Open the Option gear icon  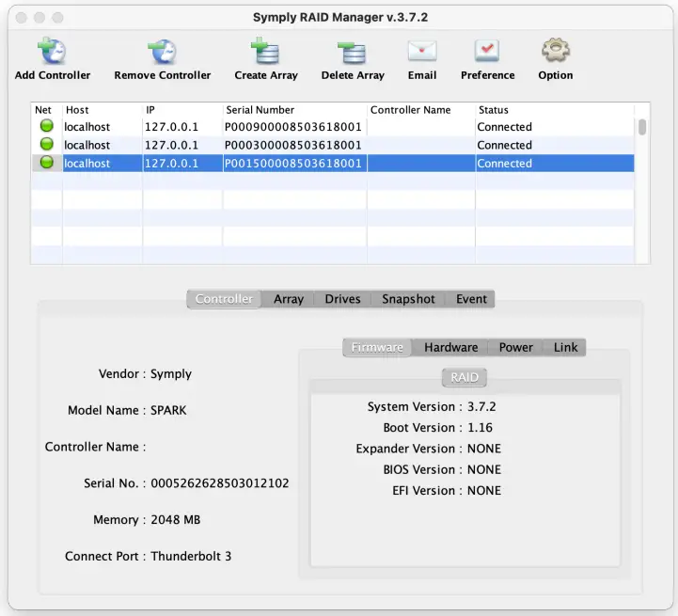(556, 51)
